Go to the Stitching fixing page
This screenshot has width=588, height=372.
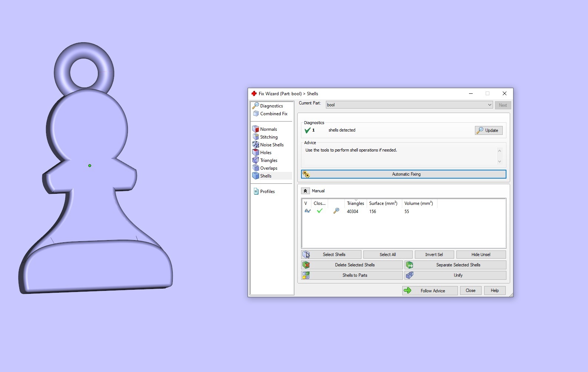coord(269,137)
